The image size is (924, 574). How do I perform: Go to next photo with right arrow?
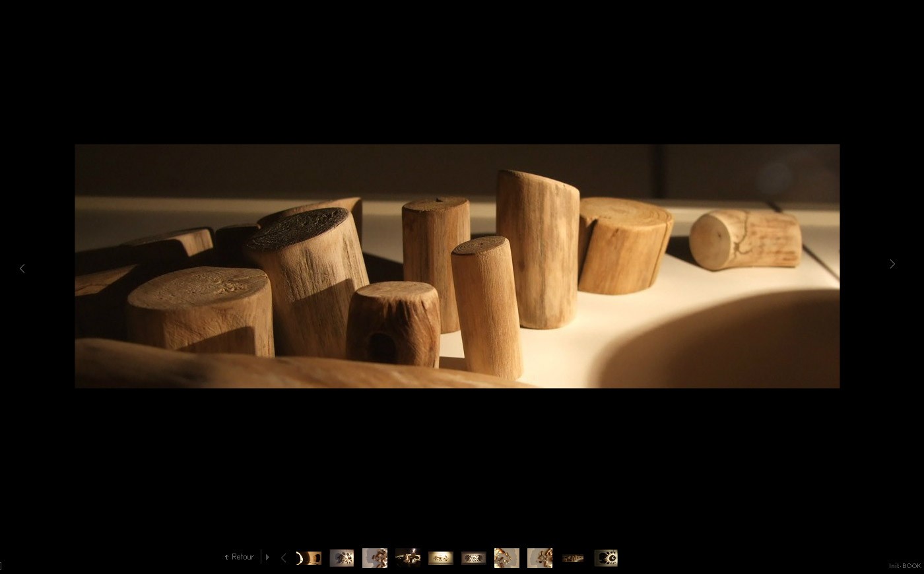click(892, 264)
